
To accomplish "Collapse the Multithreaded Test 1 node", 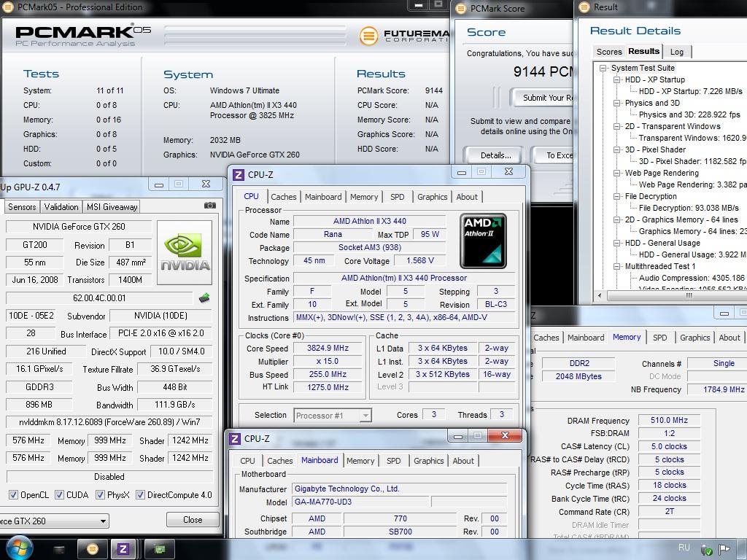I will tap(616, 267).
